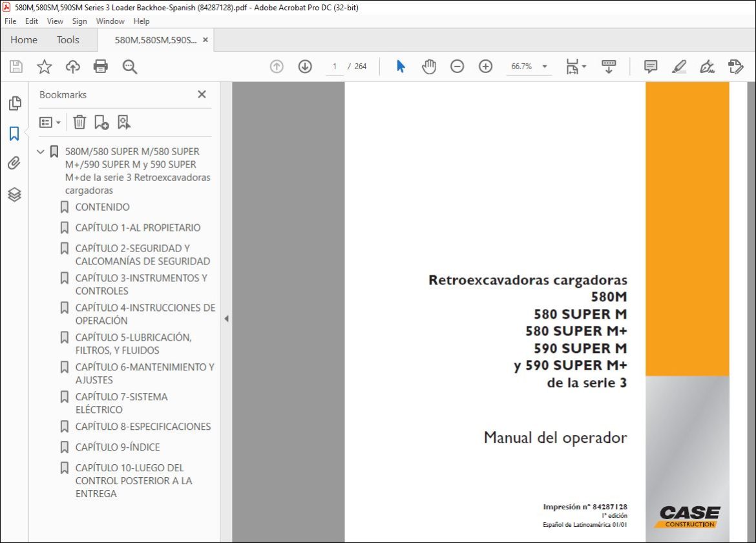Click the zoom out minus icon
Image resolution: width=756 pixels, height=543 pixels.
pyautogui.click(x=457, y=66)
